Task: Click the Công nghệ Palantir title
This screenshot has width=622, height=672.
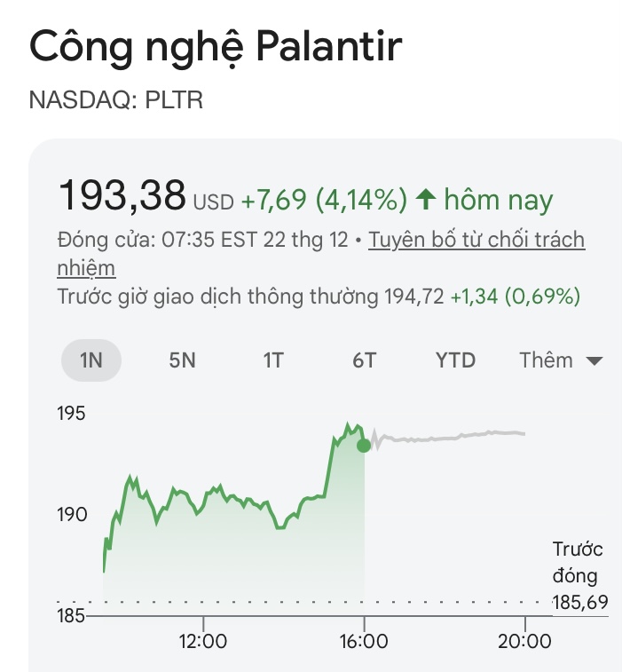Action: pyautogui.click(x=217, y=47)
